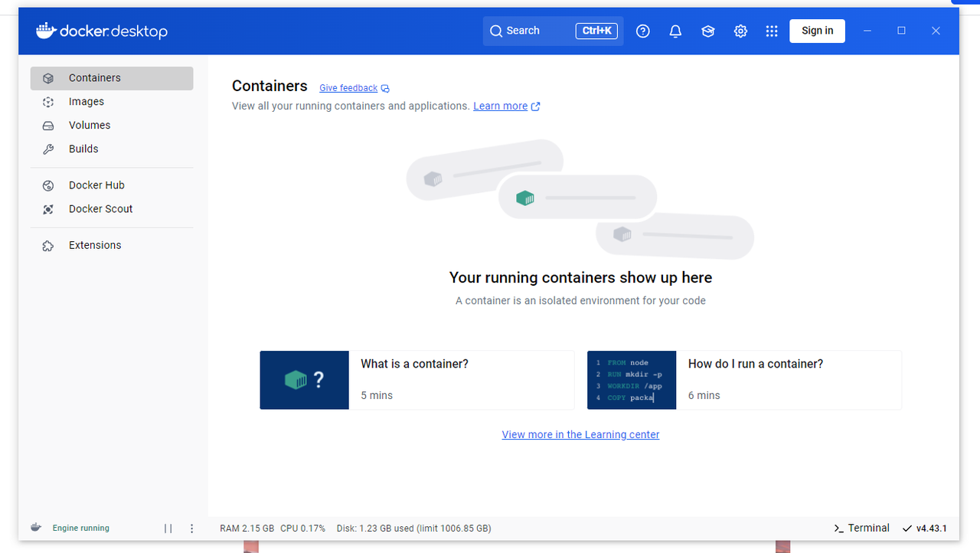Open the Settings gear icon
Screen dimensions: 980x553
coord(740,31)
